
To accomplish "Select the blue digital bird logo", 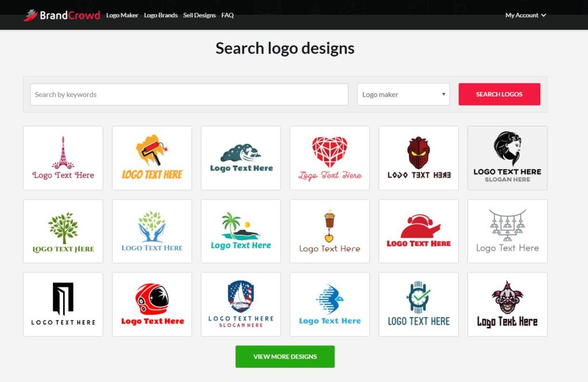I will pos(330,304).
